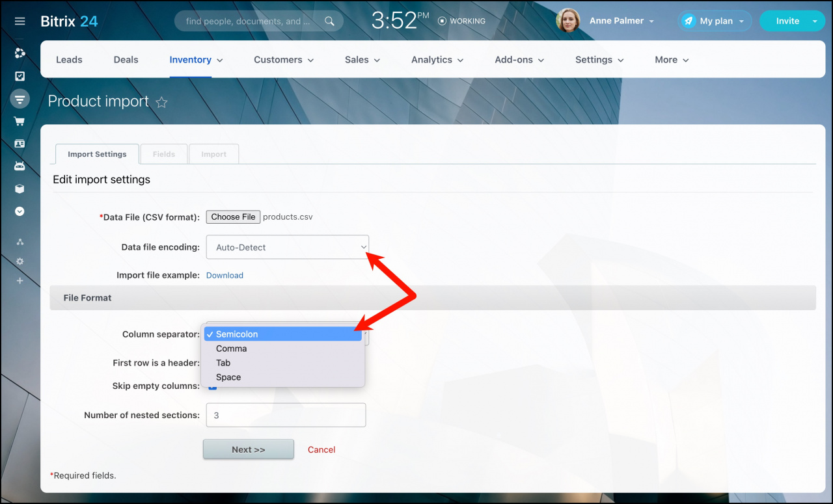This screenshot has height=504, width=833.
Task: Open the Settings menu in nav bar
Action: 599,59
